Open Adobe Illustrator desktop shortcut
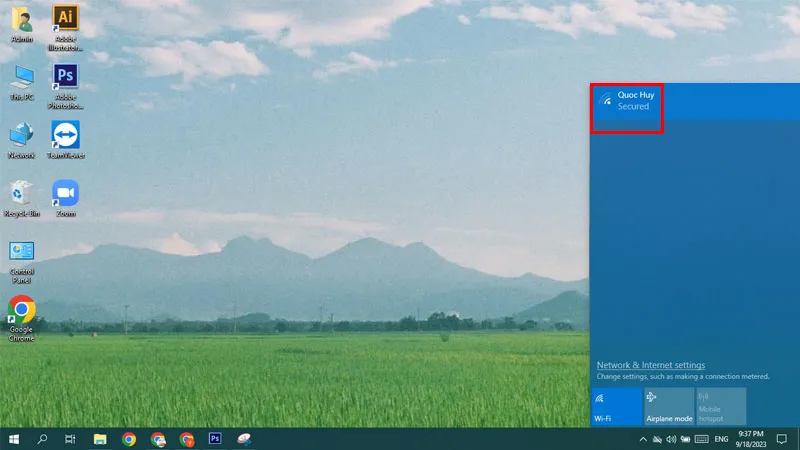 66,19
